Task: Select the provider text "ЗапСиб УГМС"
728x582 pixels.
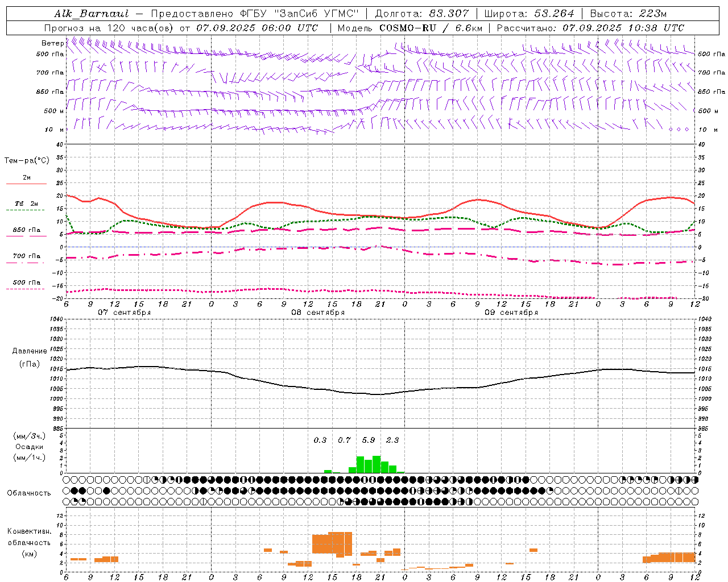Action: tap(316, 14)
